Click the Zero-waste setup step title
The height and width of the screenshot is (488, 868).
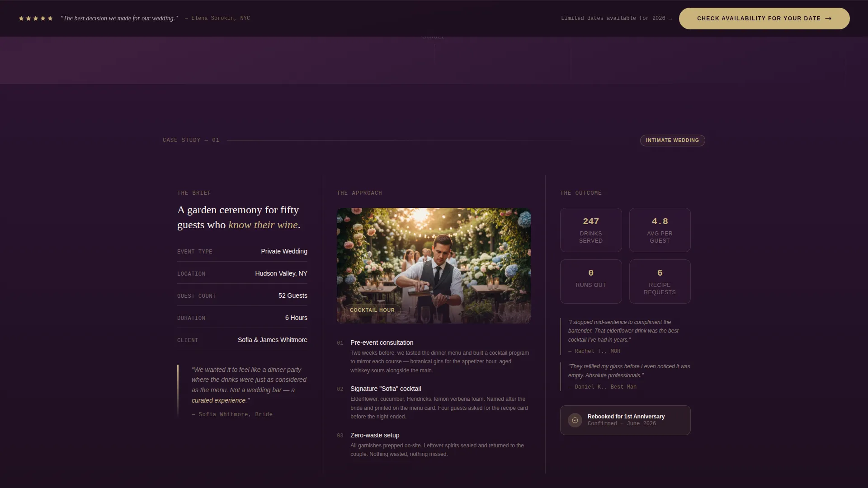pos(375,436)
